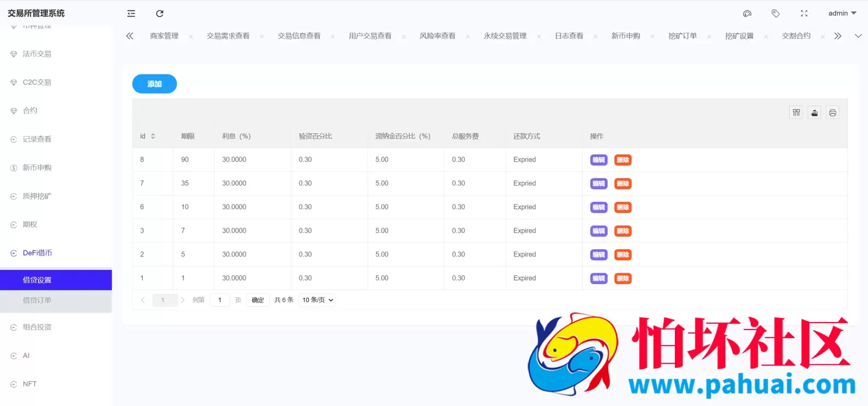The image size is (868, 406).
Task: Switch to the 交易需求查看 tab
Action: point(228,36)
